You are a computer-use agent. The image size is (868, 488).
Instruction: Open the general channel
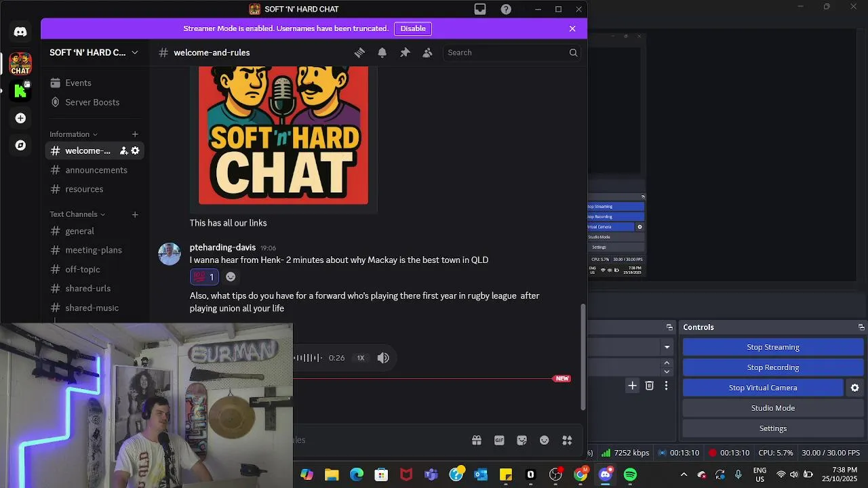point(94,231)
